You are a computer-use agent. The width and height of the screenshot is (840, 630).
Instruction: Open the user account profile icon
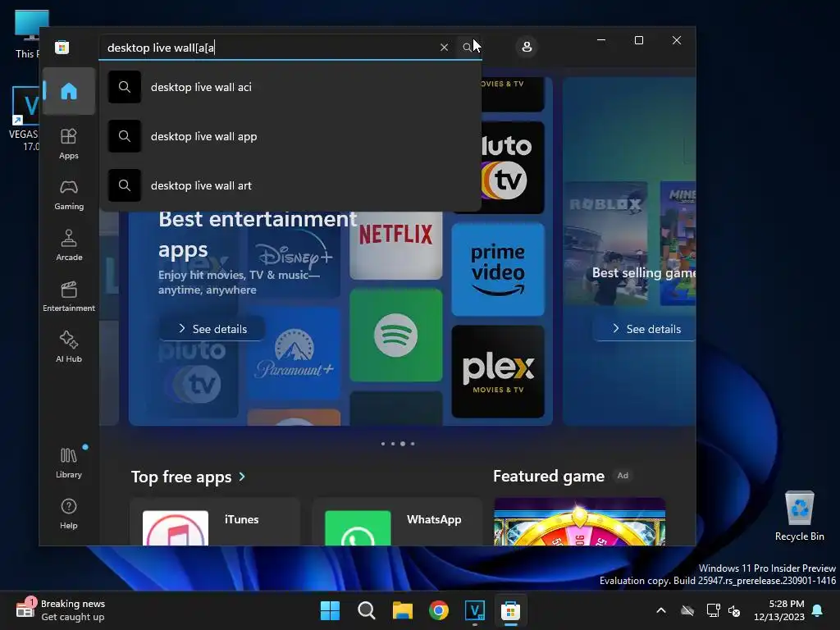coord(527,47)
